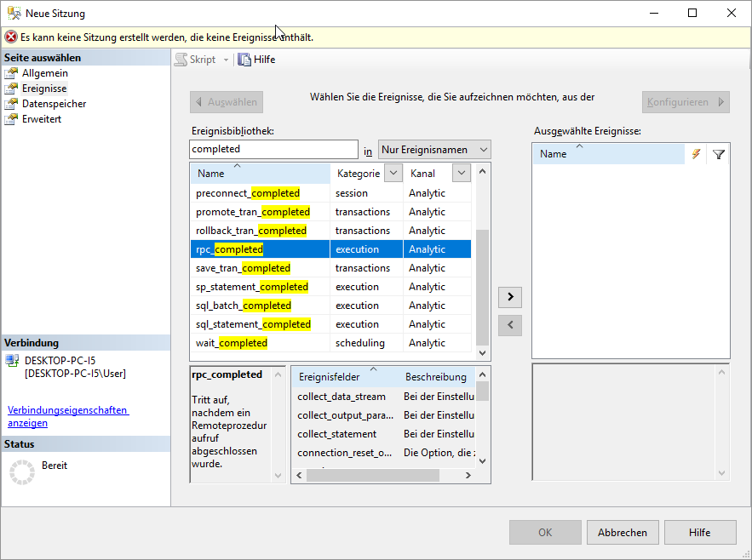Open the Kanal column filter dropdown
Image resolution: width=752 pixels, height=560 pixels.
tap(461, 174)
